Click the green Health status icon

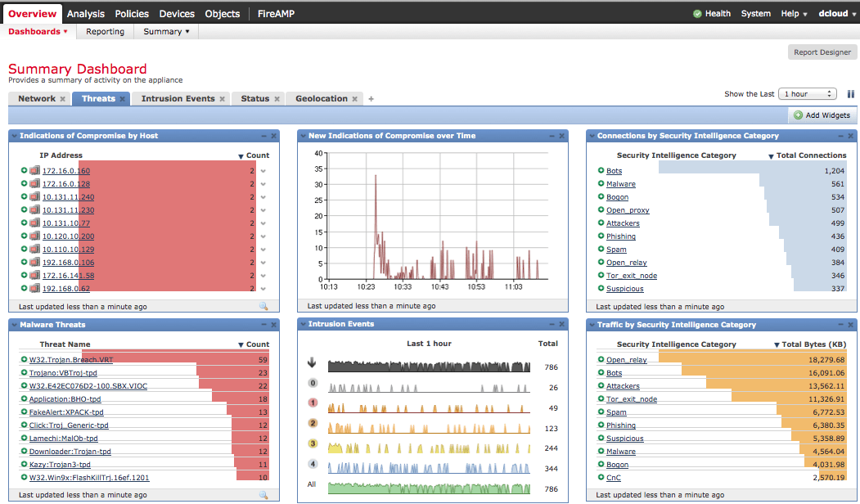point(697,14)
